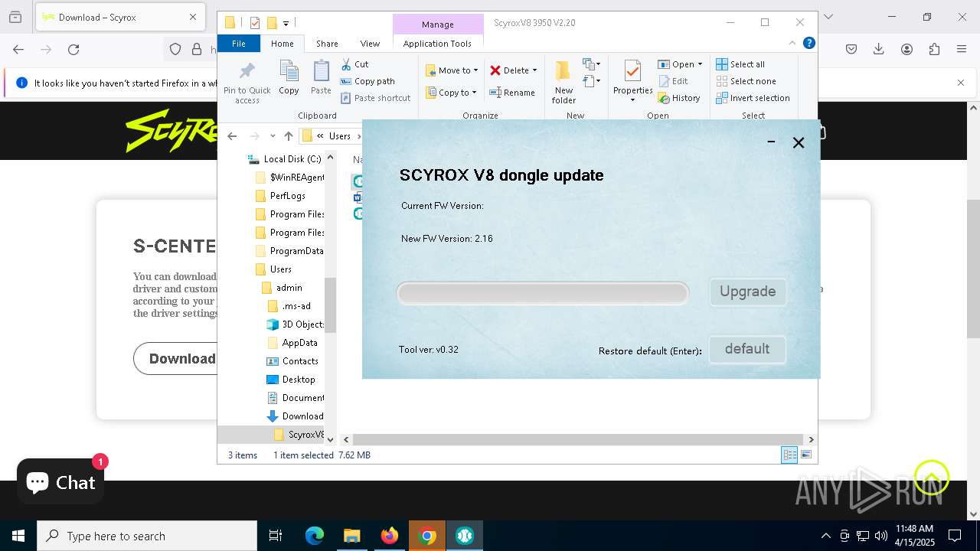This screenshot has height=551, width=980.
Task: Select PerfLogs folder in tree
Action: pos(287,196)
